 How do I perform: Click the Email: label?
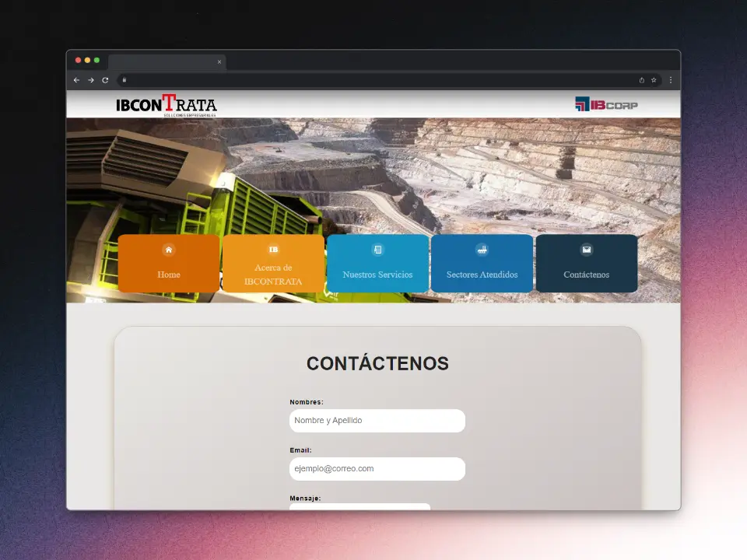[300, 450]
